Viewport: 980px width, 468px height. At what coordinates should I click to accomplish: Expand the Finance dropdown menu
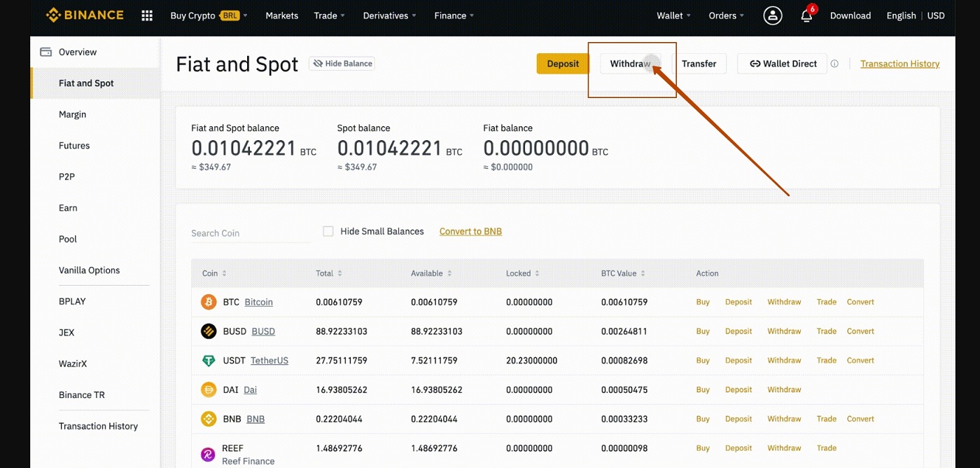(x=454, y=15)
